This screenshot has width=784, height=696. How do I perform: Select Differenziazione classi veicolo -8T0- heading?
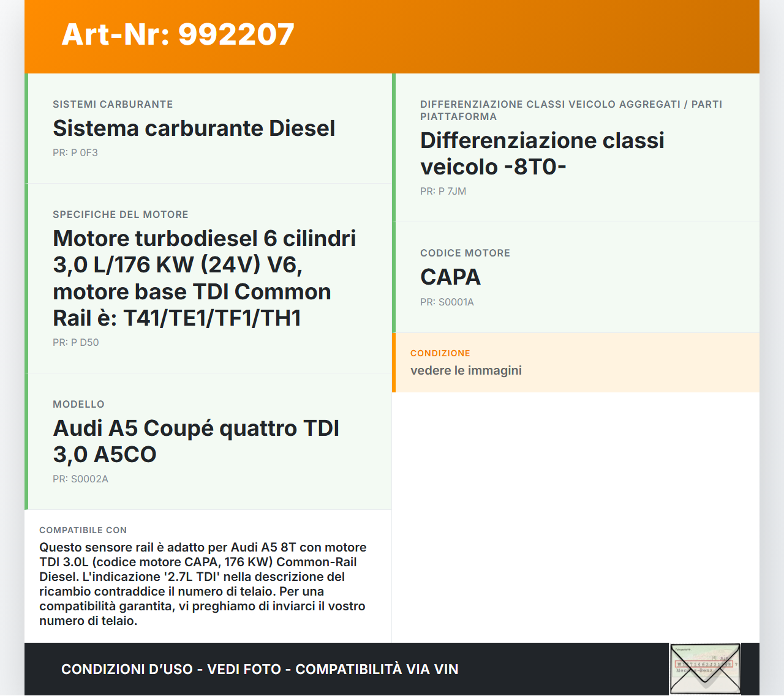coord(541,154)
